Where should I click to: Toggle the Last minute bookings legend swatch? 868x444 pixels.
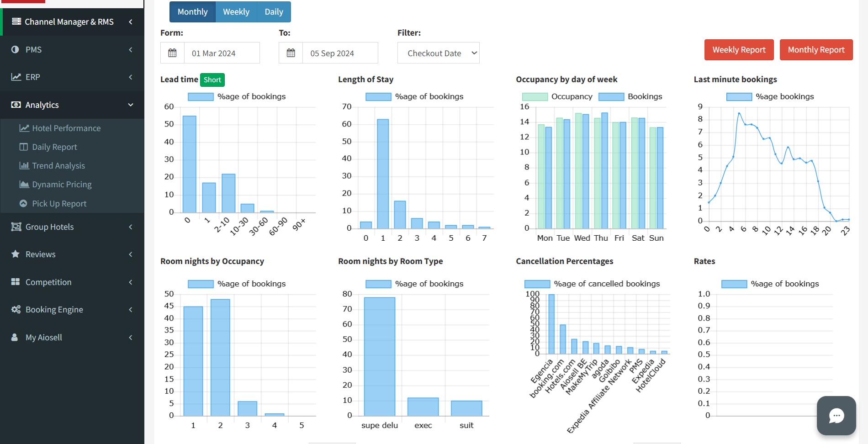(739, 96)
